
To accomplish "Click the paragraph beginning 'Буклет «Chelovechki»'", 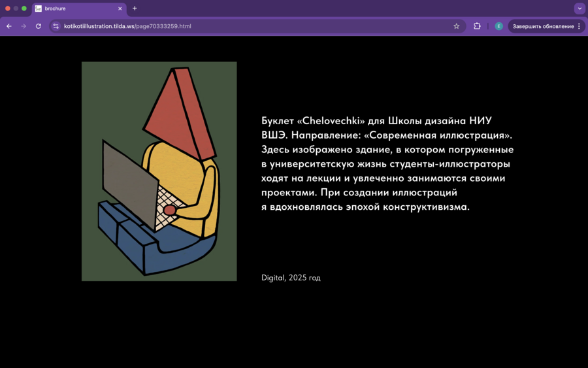I will [387, 164].
